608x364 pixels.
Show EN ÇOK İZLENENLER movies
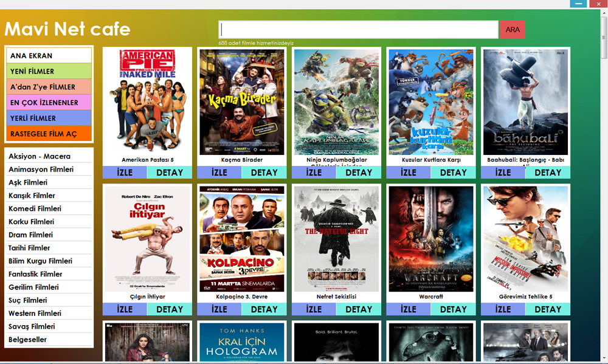[49, 102]
